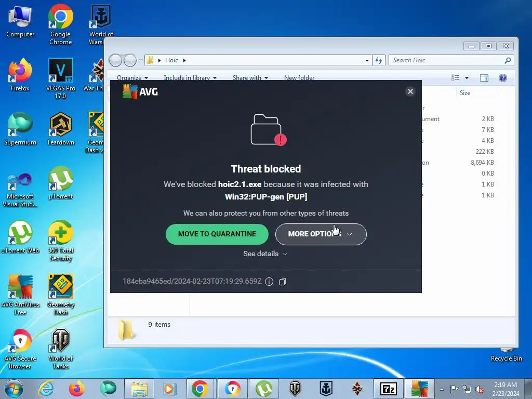Maximize the Hoic Explorer window
This screenshot has height=399, width=532.
coord(488,46)
